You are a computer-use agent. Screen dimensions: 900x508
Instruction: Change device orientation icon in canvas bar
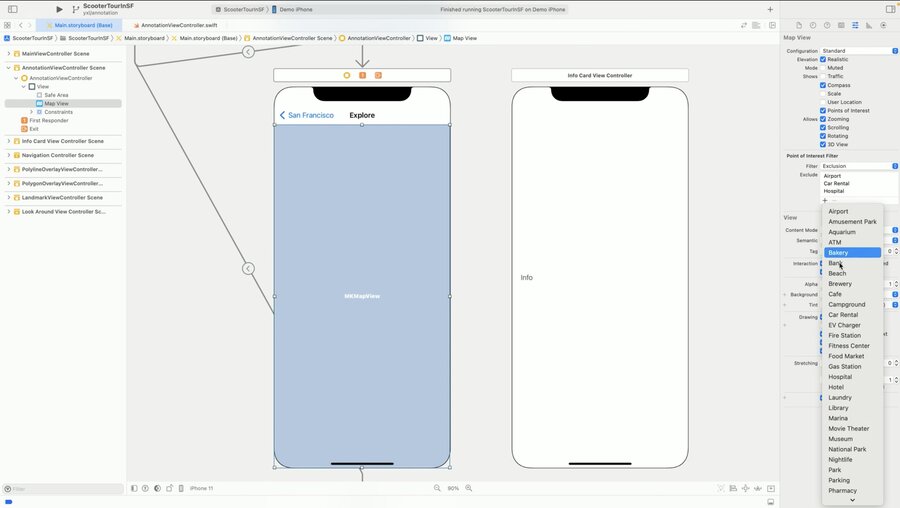point(169,488)
